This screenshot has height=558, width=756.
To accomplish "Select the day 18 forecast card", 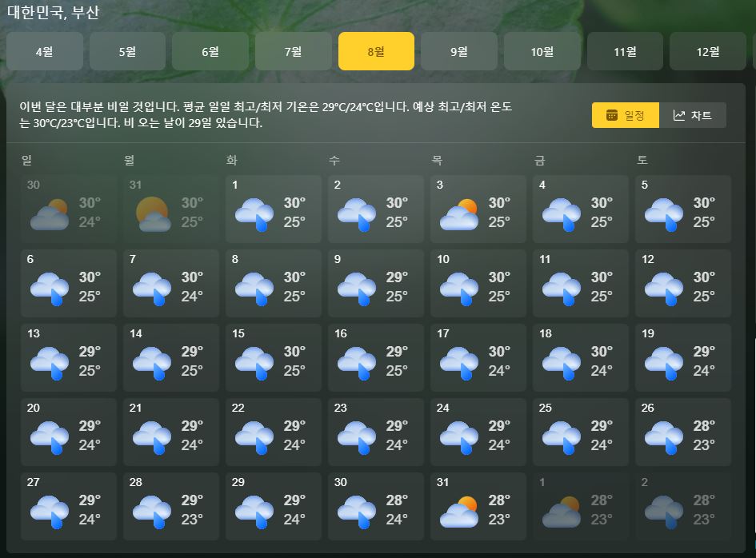I will 581,357.
